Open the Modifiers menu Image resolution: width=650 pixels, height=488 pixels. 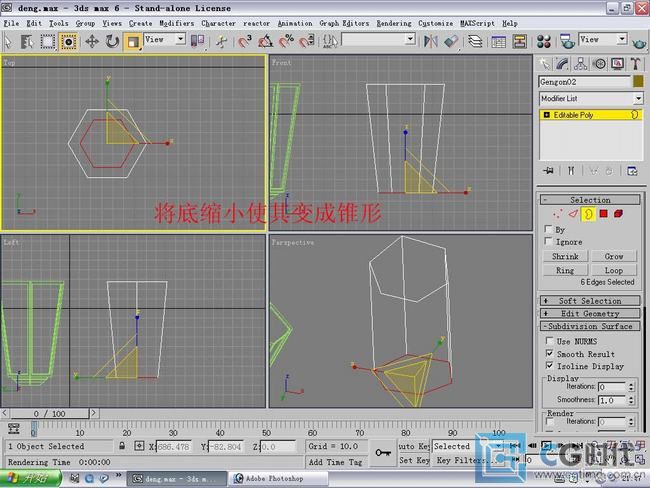point(177,23)
